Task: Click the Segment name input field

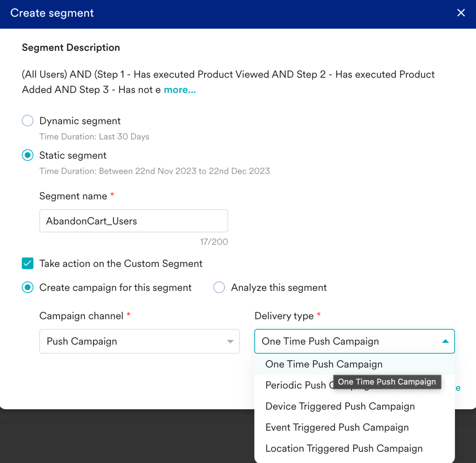Action: coord(133,221)
